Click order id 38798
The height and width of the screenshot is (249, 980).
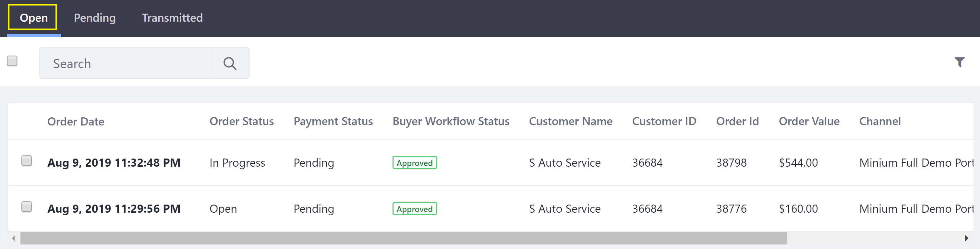731,163
